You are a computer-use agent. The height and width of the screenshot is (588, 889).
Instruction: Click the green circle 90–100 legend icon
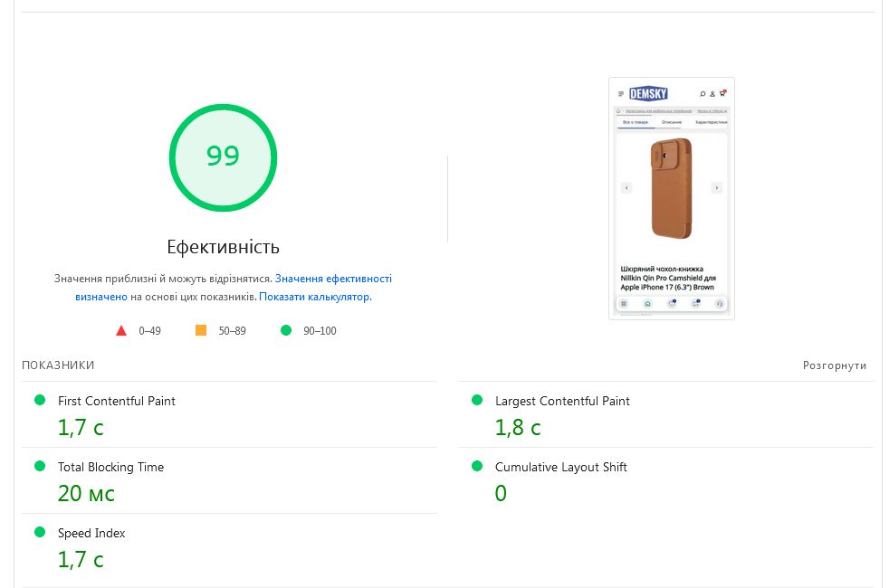tap(286, 330)
